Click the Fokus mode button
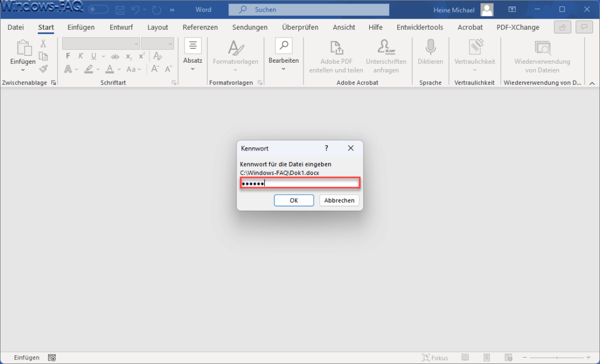Screen dimensions: 600x364 [435, 358]
